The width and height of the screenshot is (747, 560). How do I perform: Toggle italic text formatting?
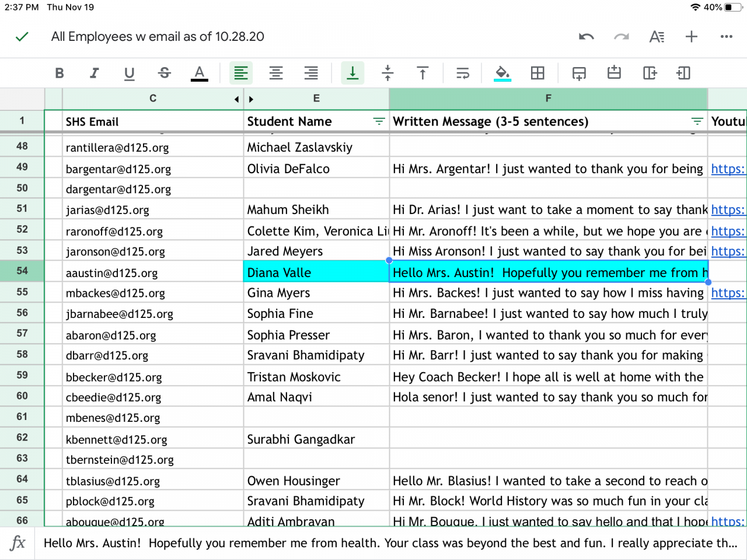coord(94,73)
